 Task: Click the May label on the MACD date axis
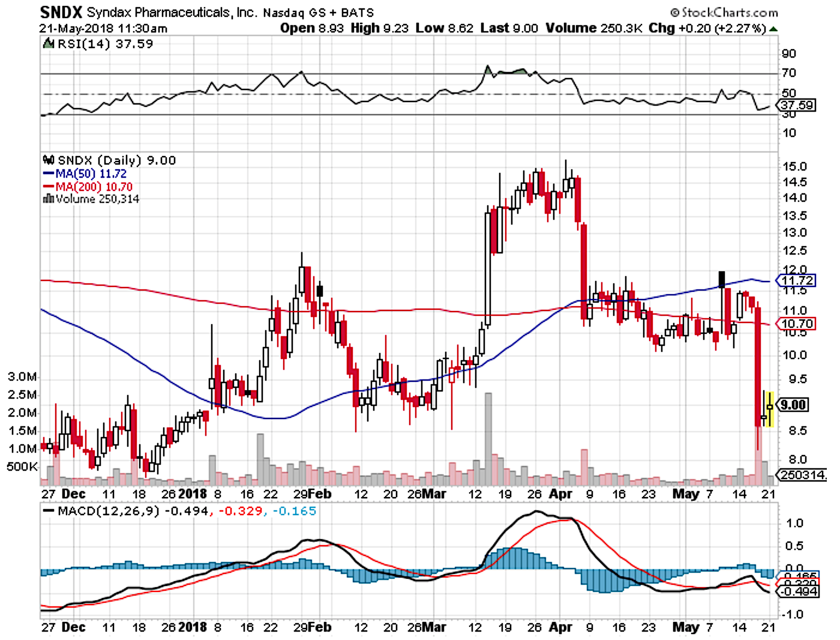[686, 627]
